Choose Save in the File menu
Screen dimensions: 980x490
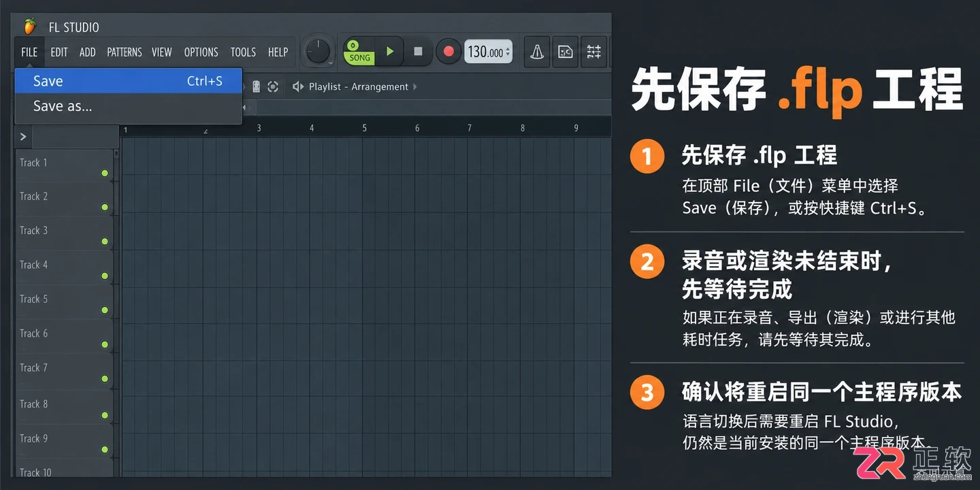(128, 81)
